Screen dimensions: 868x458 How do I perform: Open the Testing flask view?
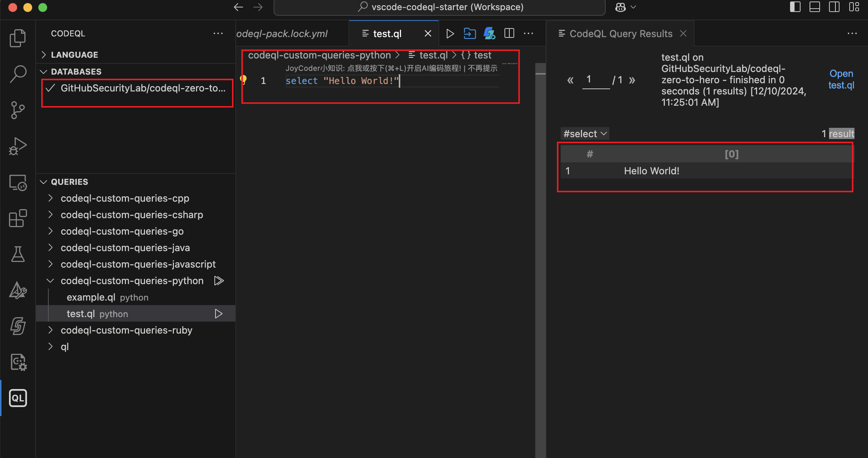point(18,254)
